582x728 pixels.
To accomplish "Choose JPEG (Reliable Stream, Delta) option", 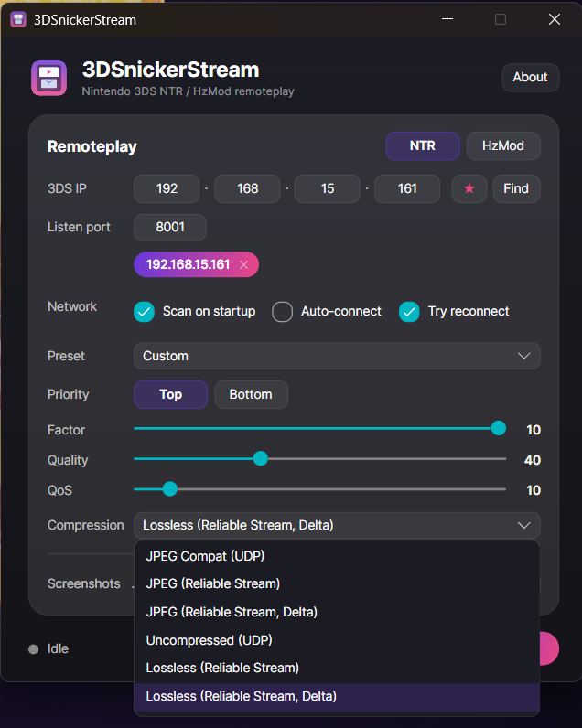I will [x=337, y=613].
